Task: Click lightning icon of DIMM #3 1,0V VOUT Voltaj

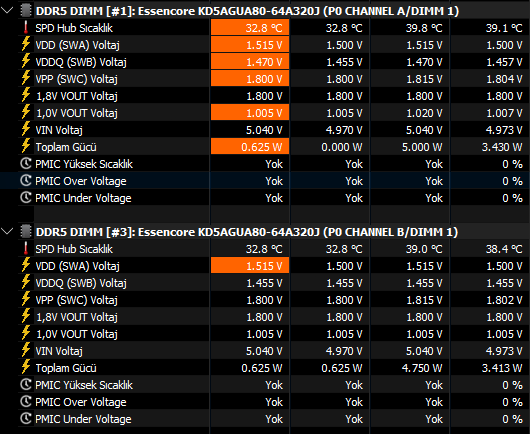Action: click(x=26, y=333)
